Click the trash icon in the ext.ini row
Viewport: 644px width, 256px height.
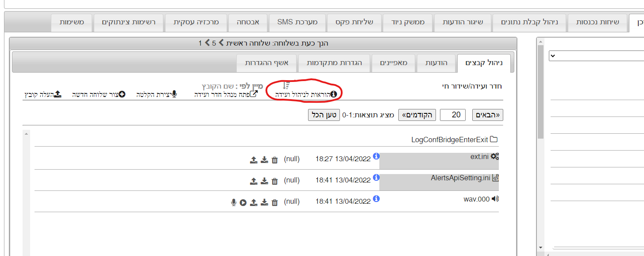tap(274, 160)
